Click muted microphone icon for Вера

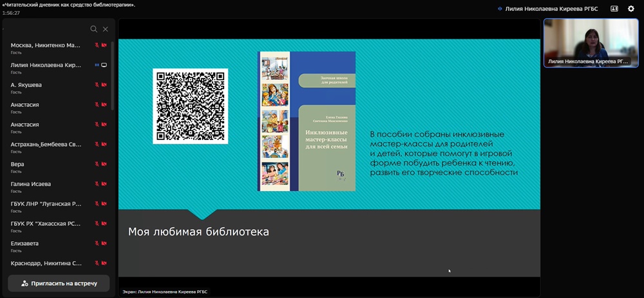click(97, 164)
